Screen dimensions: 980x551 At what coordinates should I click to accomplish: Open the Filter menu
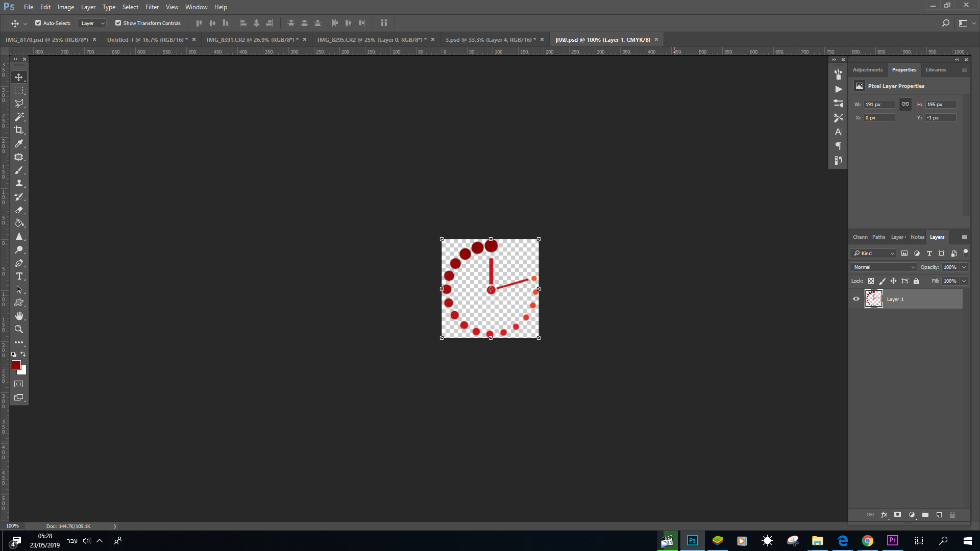pos(152,7)
